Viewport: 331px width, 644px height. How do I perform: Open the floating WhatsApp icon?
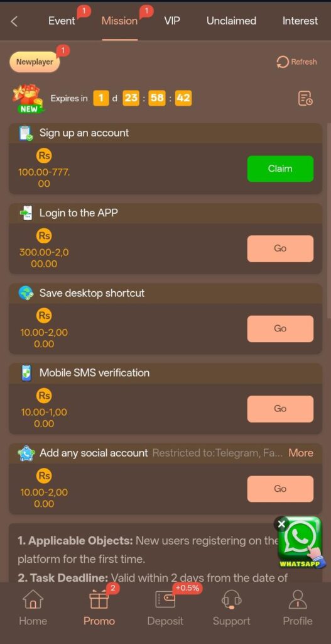[302, 542]
